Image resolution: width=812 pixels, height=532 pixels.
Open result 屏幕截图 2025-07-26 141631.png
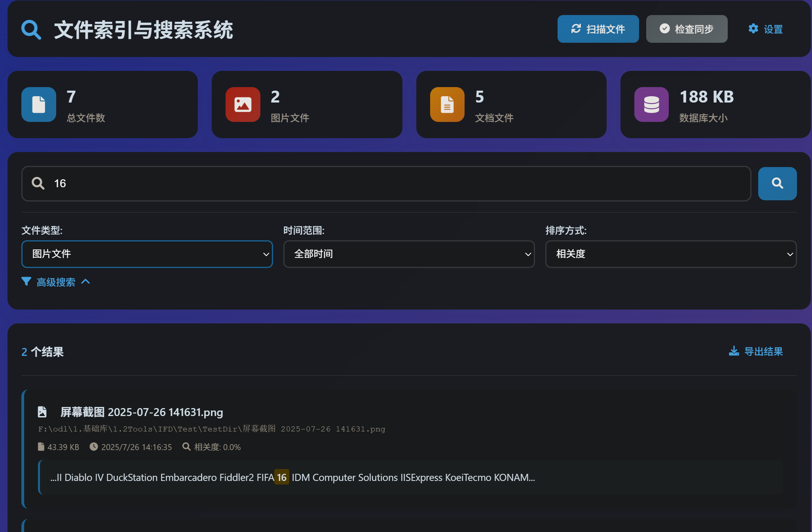142,412
